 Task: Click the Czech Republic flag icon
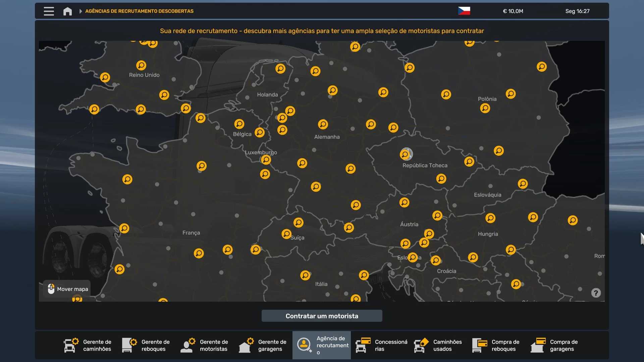click(x=464, y=11)
